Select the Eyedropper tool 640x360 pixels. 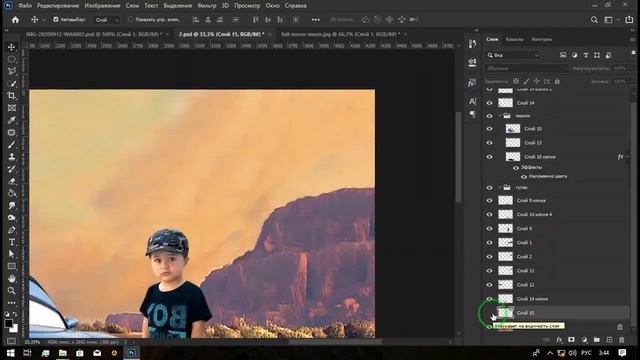tap(11, 120)
